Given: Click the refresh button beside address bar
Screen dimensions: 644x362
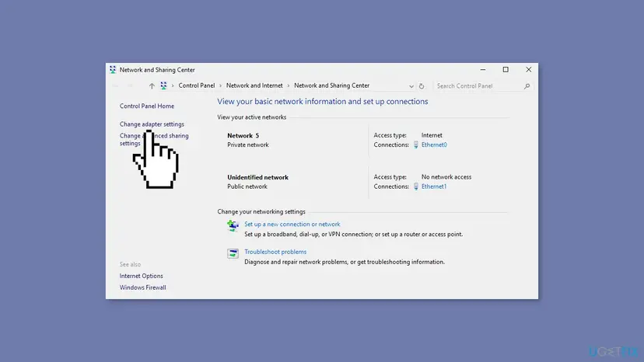Looking at the screenshot, I should pos(422,86).
